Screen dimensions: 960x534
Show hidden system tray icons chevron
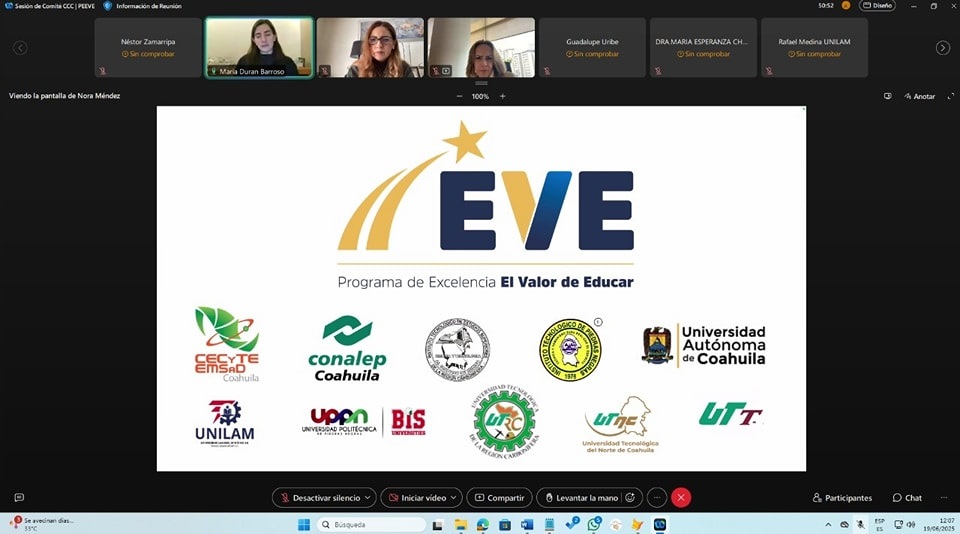tap(828, 525)
